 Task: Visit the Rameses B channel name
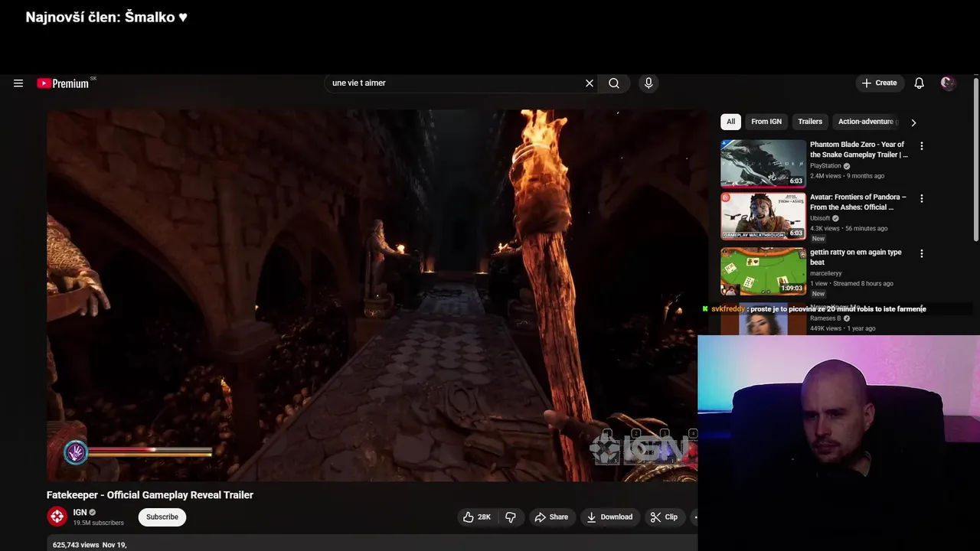click(x=825, y=318)
